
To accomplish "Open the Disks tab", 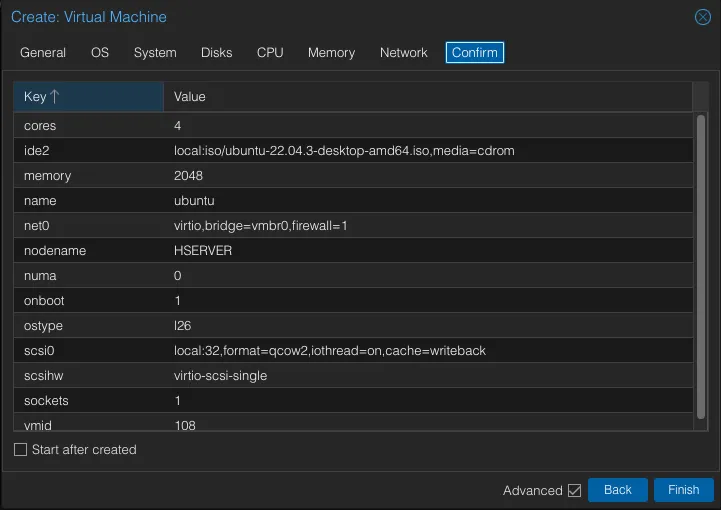I will pyautogui.click(x=216, y=53).
